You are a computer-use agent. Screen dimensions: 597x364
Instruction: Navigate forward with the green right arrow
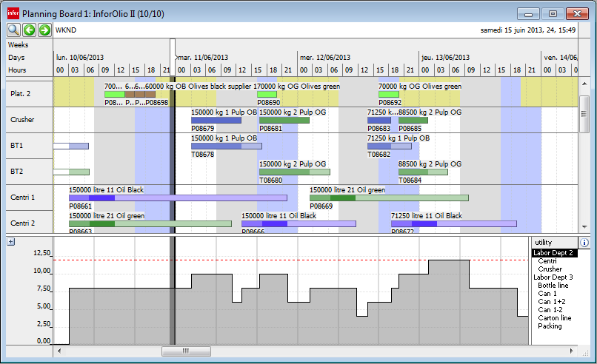click(44, 30)
